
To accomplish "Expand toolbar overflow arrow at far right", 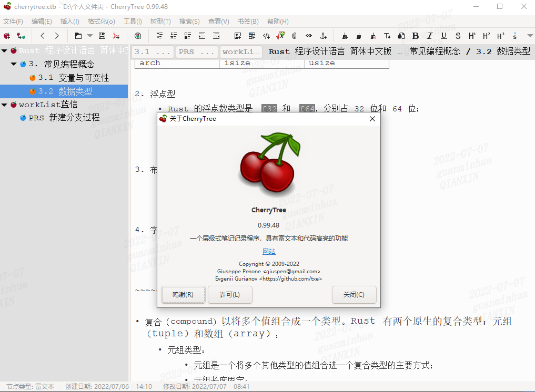I will 530,36.
